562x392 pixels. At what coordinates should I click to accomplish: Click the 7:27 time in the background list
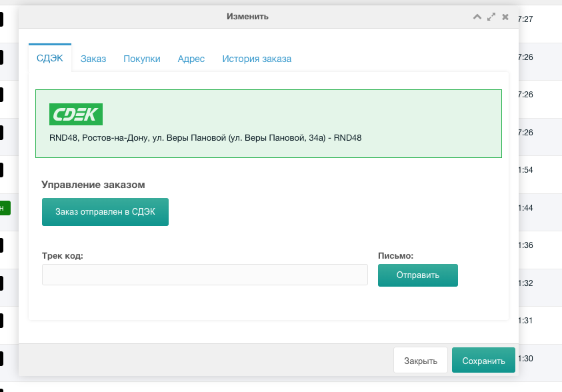coord(525,19)
